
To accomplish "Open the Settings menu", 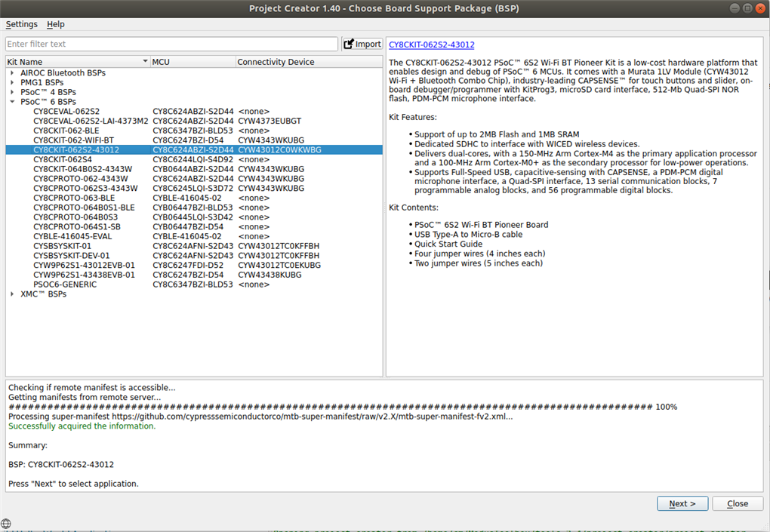I will [x=22, y=24].
